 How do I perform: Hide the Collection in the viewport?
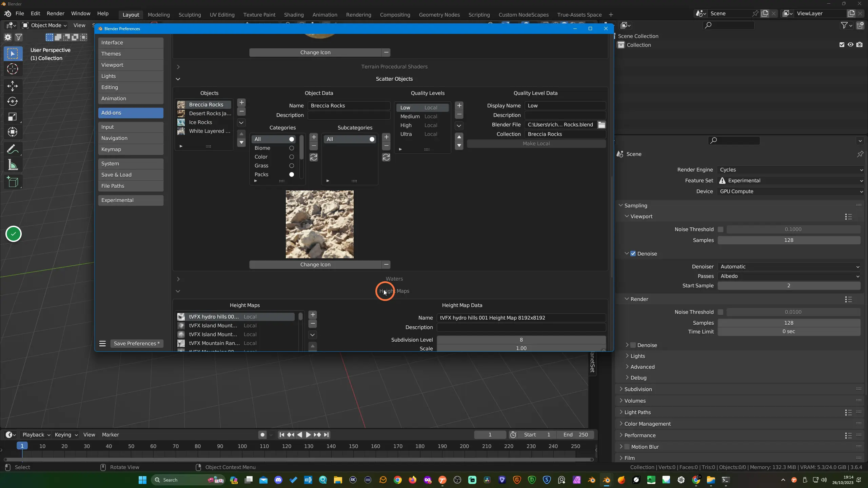(850, 45)
